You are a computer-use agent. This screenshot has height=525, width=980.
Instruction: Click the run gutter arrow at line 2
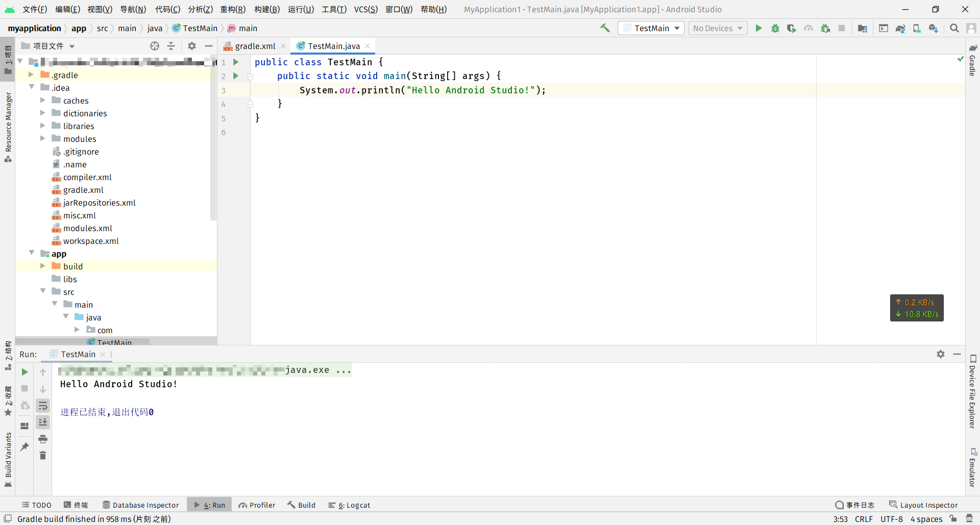236,76
